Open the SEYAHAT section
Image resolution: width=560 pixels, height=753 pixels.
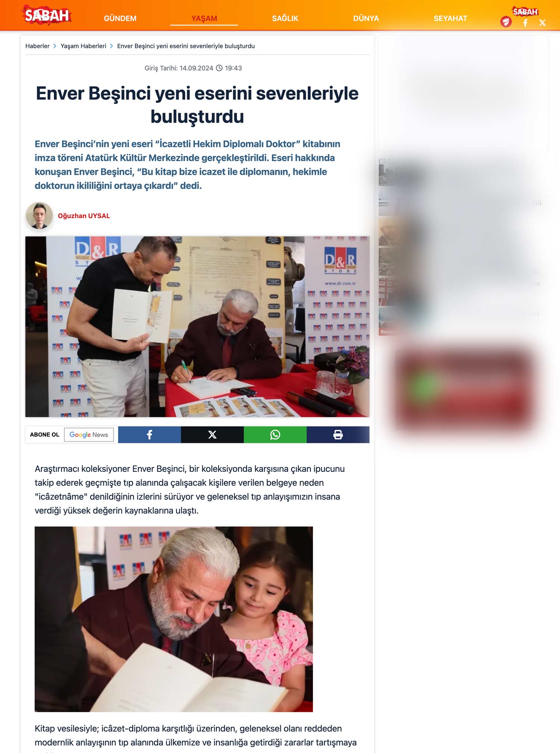(x=450, y=18)
